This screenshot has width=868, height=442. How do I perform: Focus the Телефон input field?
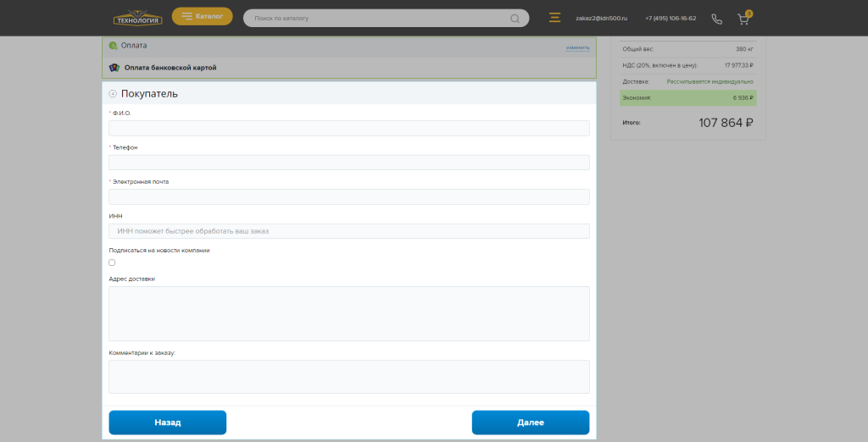pos(348,163)
